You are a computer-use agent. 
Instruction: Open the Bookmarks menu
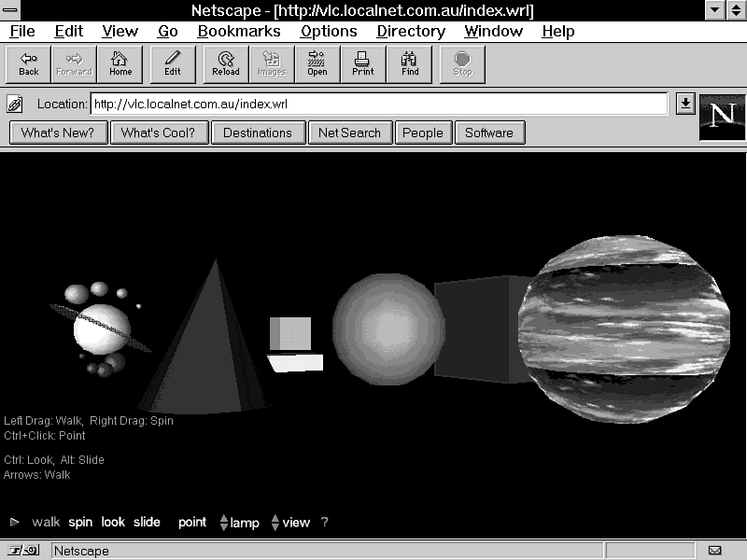(239, 31)
